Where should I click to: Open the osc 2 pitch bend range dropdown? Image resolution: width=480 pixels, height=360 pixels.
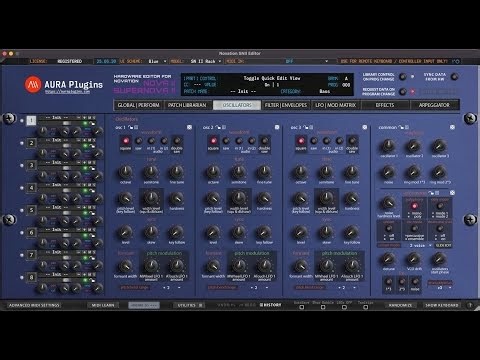259,287
